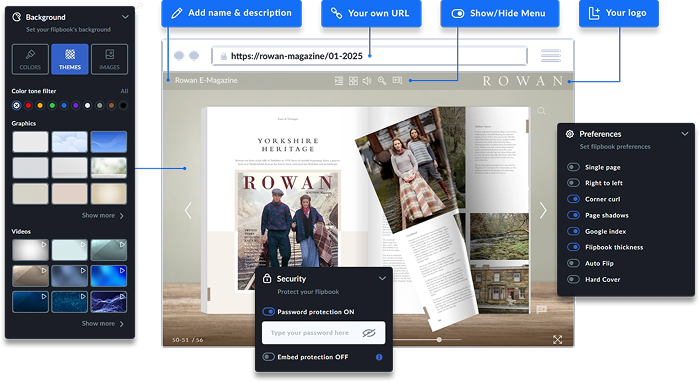Toggle the Right to left switch
The image size is (700, 382).
[573, 183]
